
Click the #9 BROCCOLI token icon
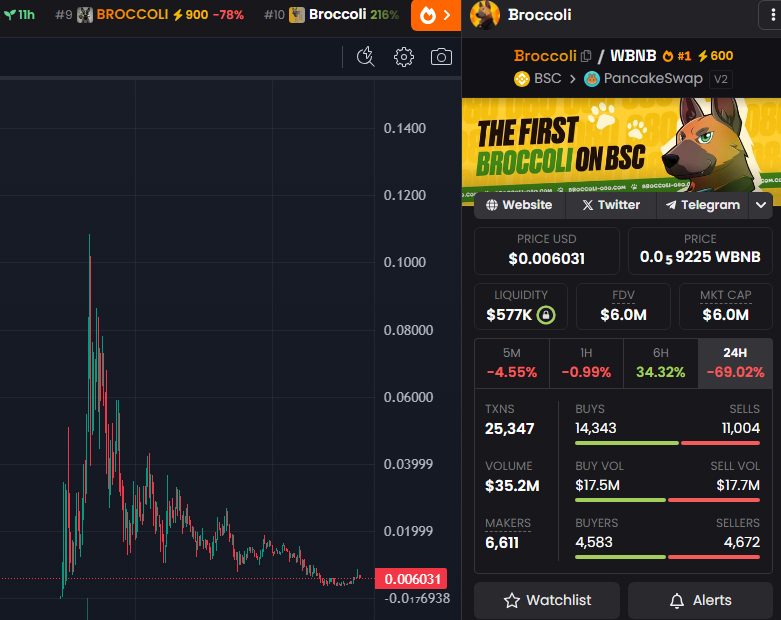(85, 15)
